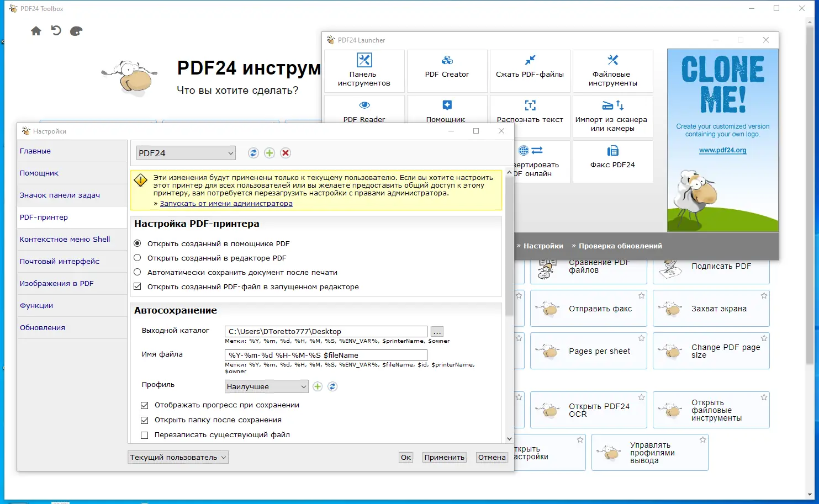
Task: Open Файловые инструменты in the Launcher
Action: pos(612,71)
